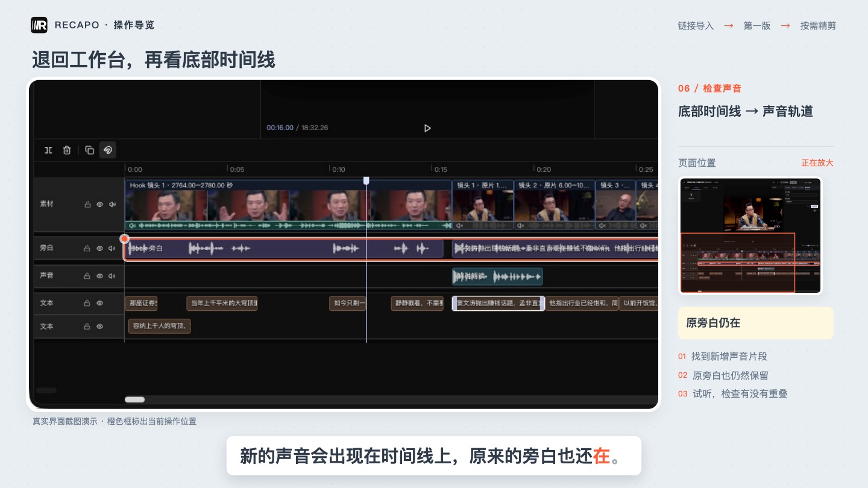Select text clip 以前开饭馆

tap(639, 303)
